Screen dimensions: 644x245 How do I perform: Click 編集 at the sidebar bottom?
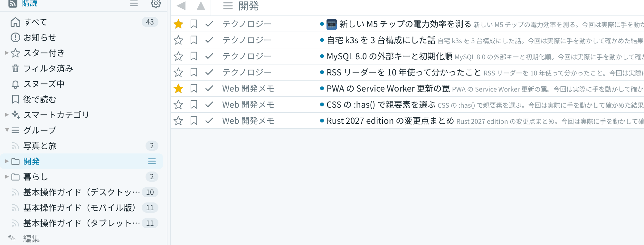pos(32,239)
